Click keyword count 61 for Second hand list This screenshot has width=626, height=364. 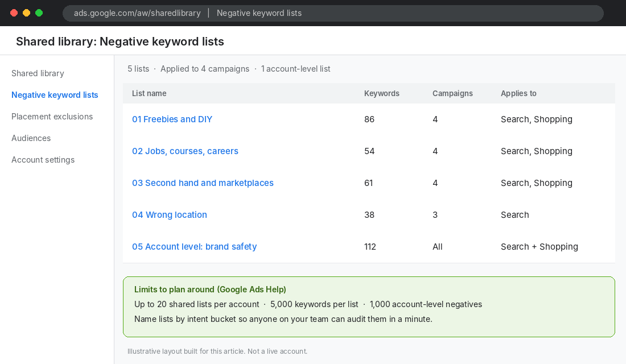[x=369, y=183]
